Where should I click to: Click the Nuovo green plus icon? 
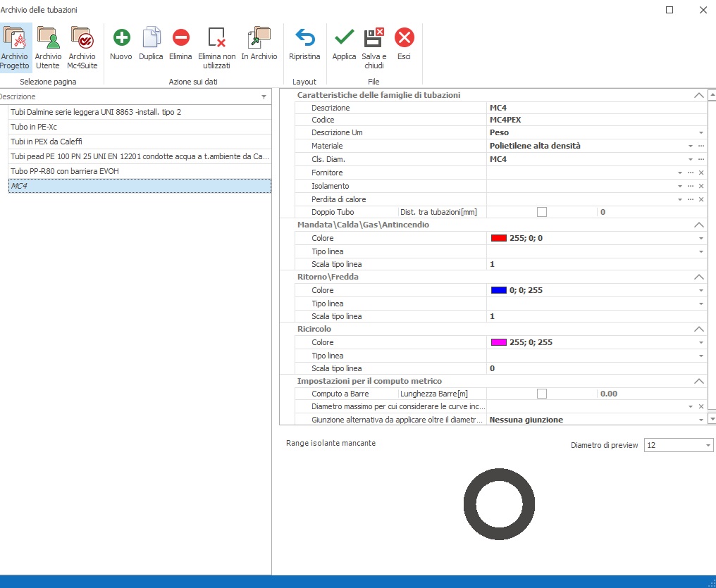[121, 38]
